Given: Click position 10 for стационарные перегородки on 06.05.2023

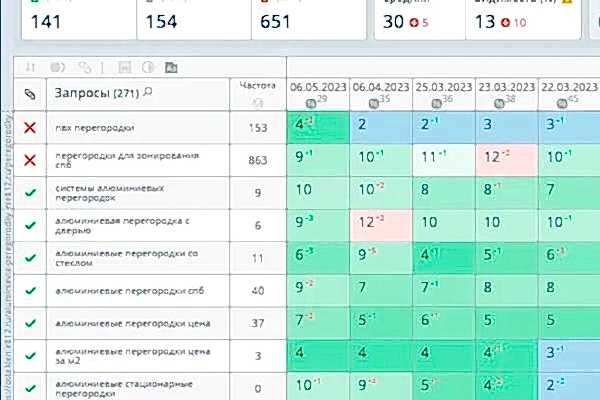Looking at the screenshot, I should click(318, 386).
